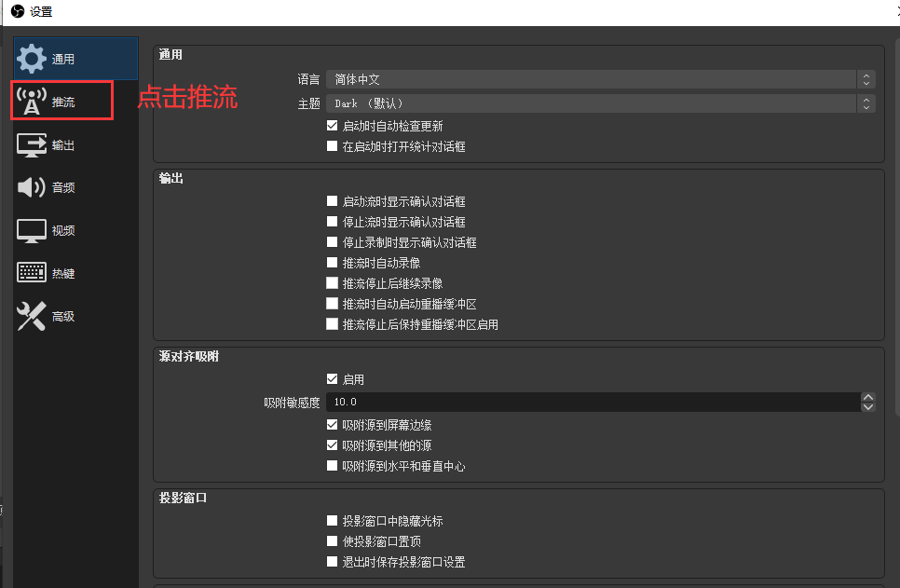Uncheck 吸附源到其他的源
The image size is (900, 588).
click(332, 445)
